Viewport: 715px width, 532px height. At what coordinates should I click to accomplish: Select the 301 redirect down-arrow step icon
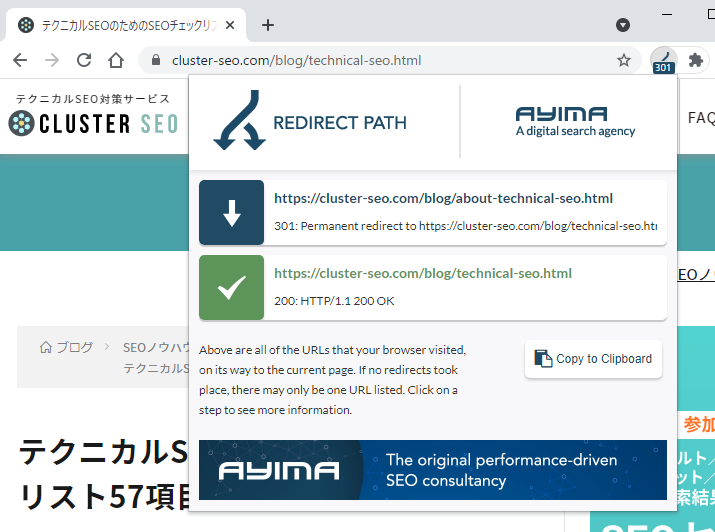click(x=232, y=212)
